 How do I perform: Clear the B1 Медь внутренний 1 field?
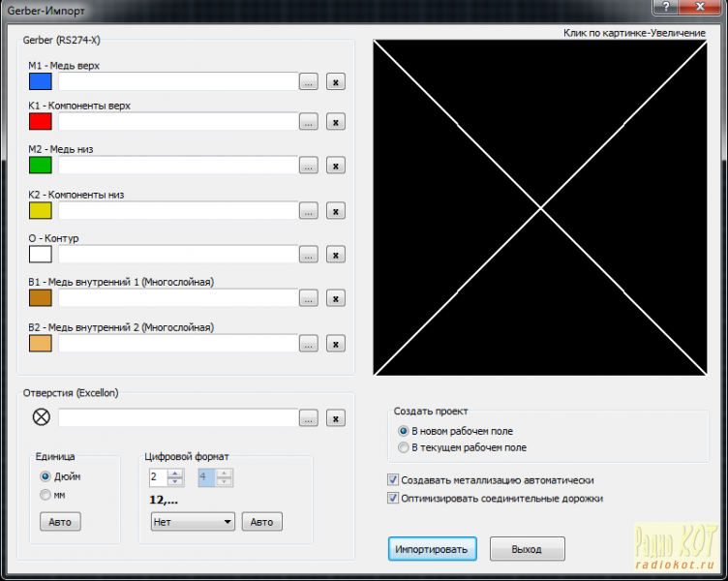point(336,298)
